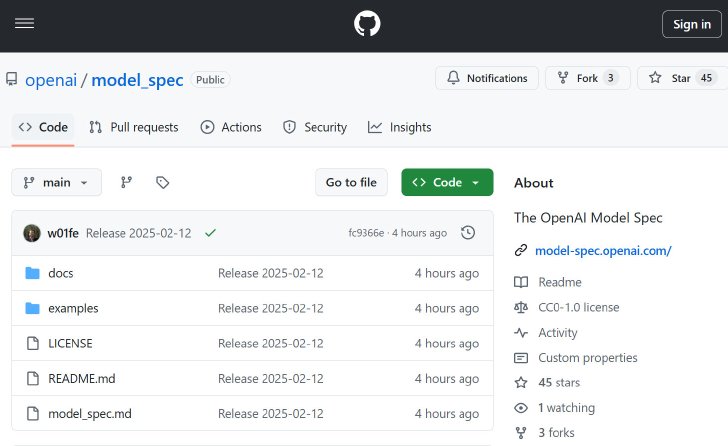Open the 1 watching link
Image resolution: width=728 pixels, height=446 pixels.
[x=566, y=408]
